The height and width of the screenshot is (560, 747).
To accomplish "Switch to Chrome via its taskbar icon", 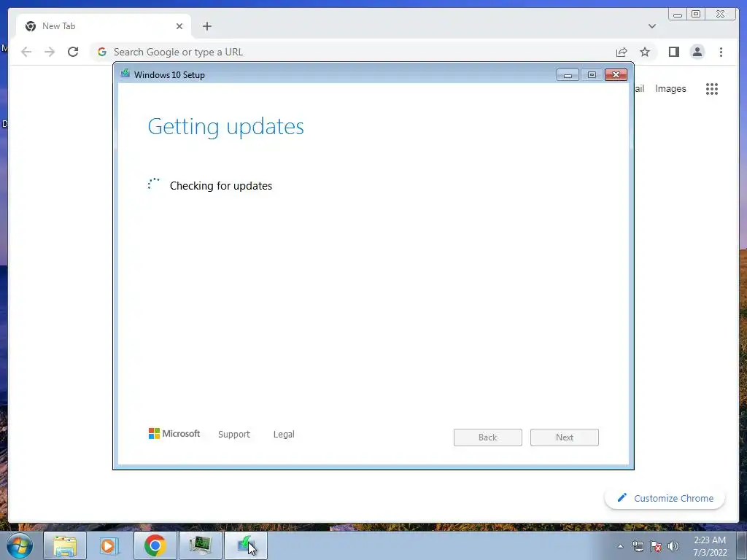I will [x=155, y=545].
